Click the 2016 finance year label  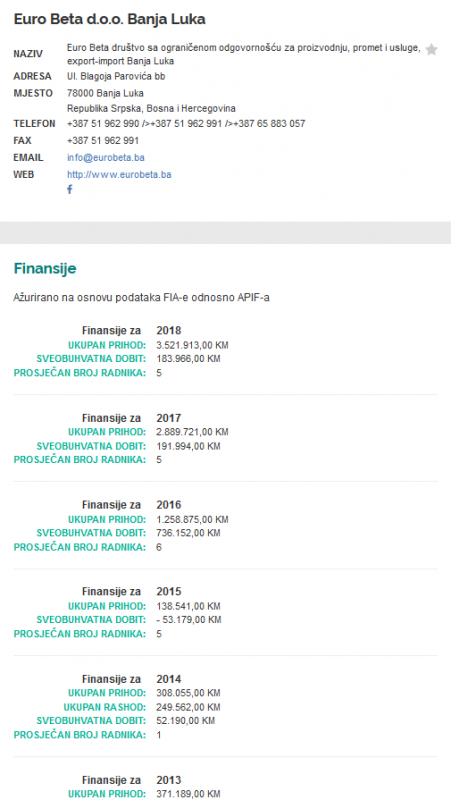pos(169,505)
